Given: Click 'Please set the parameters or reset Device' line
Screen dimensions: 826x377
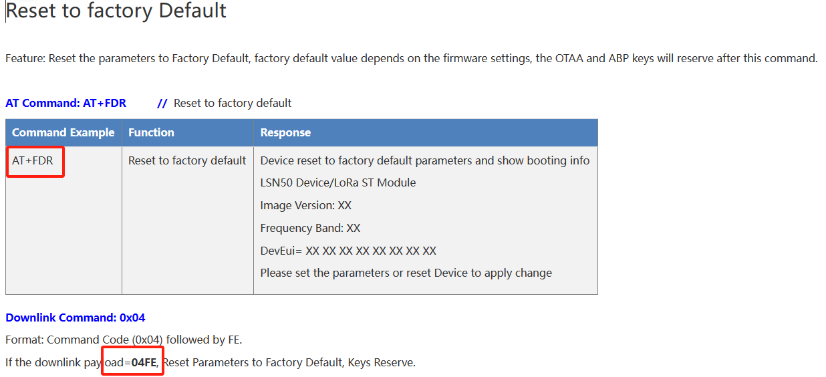Looking at the screenshot, I should coord(406,273).
